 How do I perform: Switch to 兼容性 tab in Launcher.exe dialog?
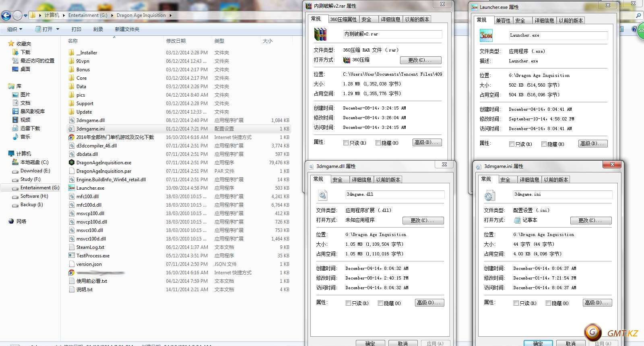tap(503, 21)
